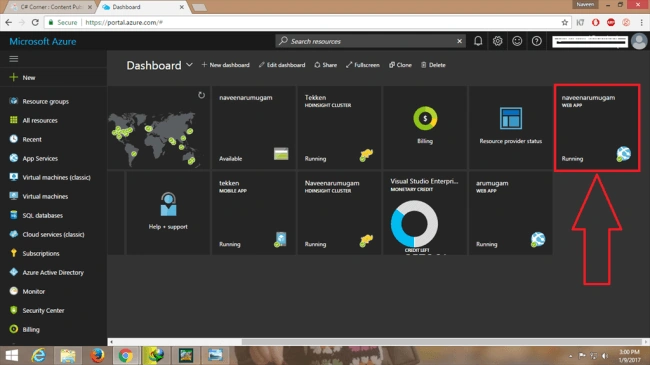Click the Search resources field
This screenshot has width=650, height=365.
(x=369, y=41)
